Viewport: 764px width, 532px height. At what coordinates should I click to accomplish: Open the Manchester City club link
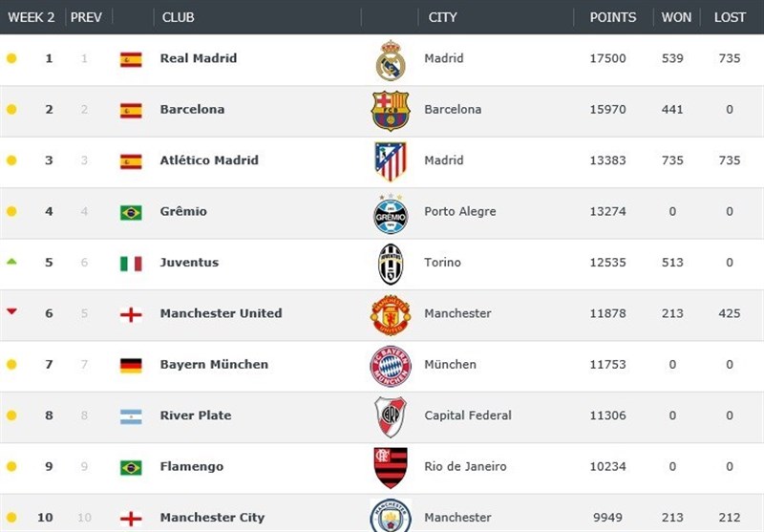click(x=212, y=518)
